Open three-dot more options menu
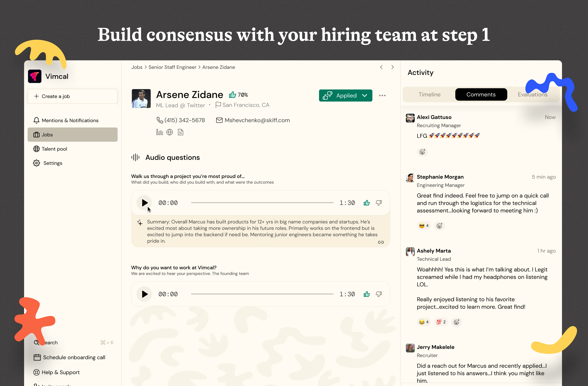The width and height of the screenshot is (588, 386). click(382, 95)
